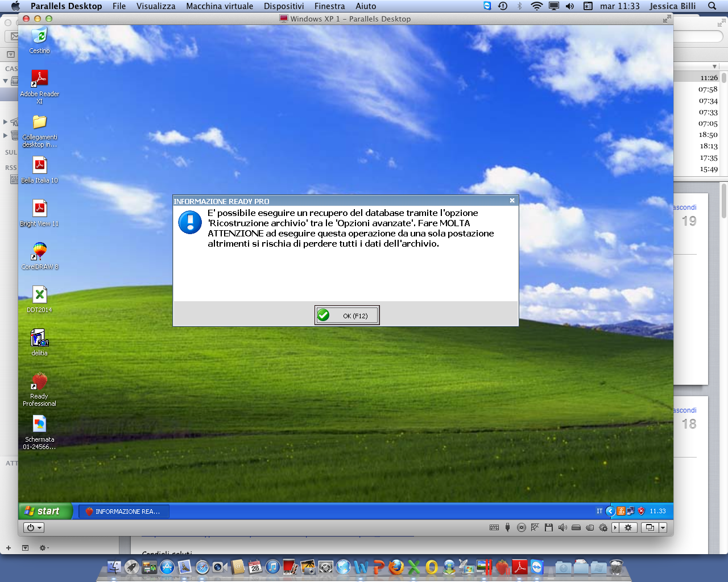Select the Bella Italia 10 PDF file

pos(39,169)
